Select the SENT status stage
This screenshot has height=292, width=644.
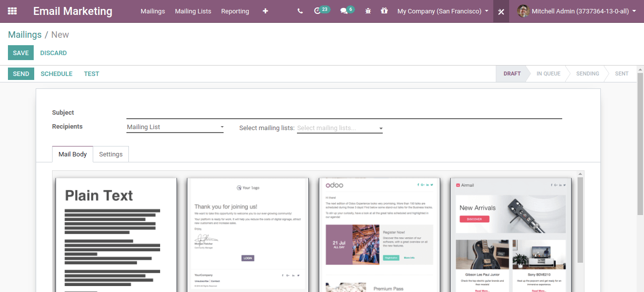click(x=622, y=73)
